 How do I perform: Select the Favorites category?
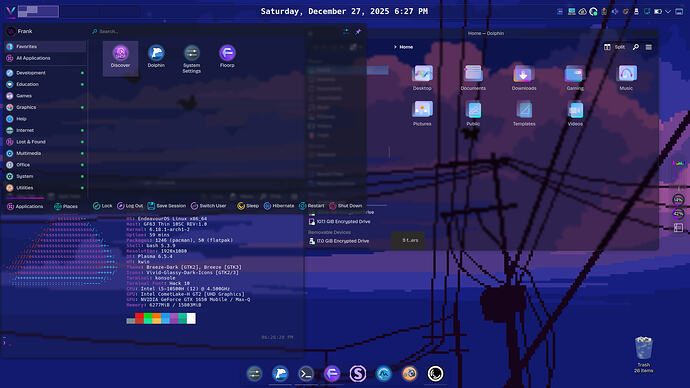pyautogui.click(x=45, y=46)
